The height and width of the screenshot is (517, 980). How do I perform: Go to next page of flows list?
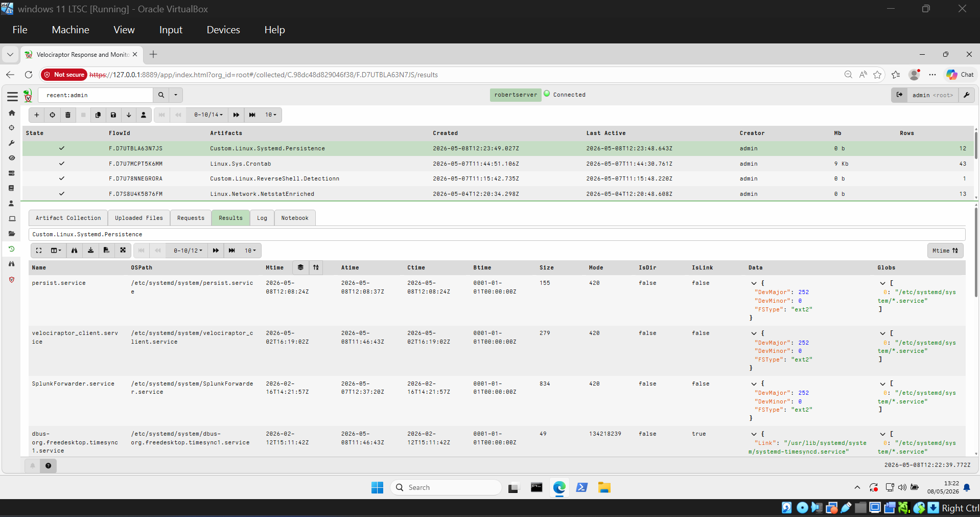tap(236, 115)
